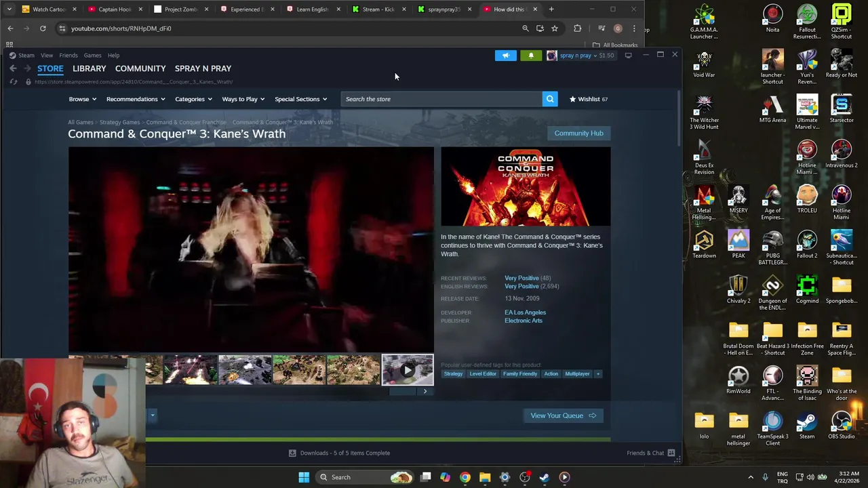Click the Level Editor tag

(x=483, y=374)
